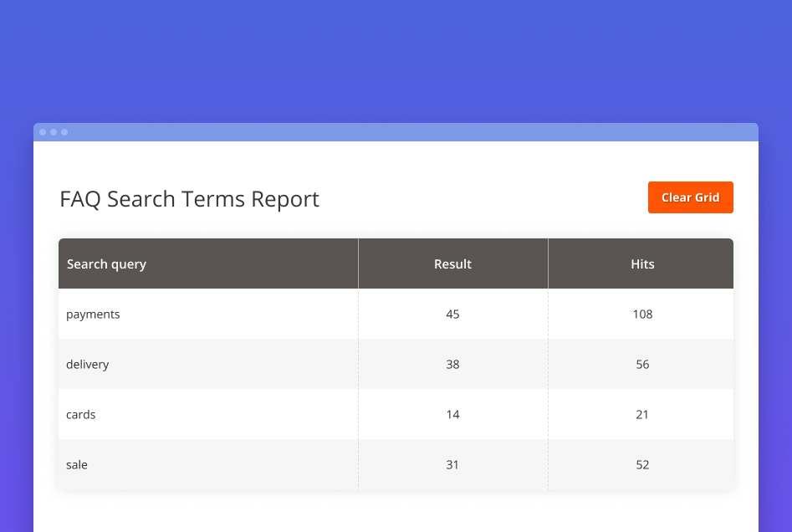
Task: Click Result value 38 for delivery
Action: tap(452, 365)
